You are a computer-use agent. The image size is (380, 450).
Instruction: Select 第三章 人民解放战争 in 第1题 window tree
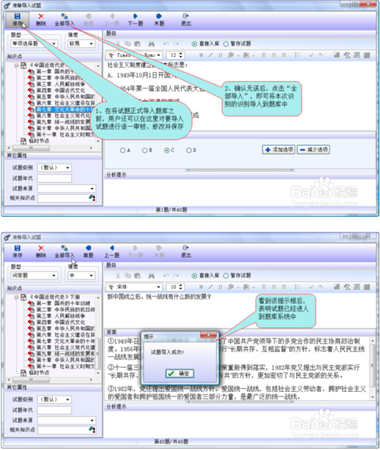pos(61,84)
